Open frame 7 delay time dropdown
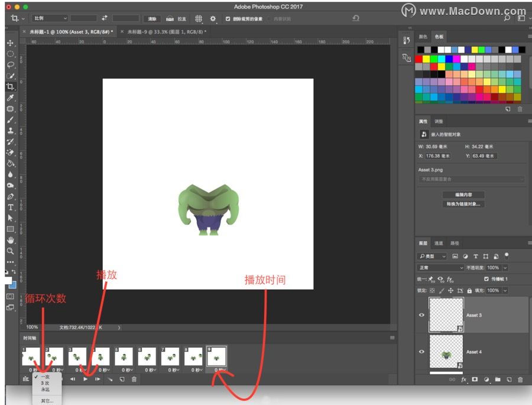 (173, 370)
